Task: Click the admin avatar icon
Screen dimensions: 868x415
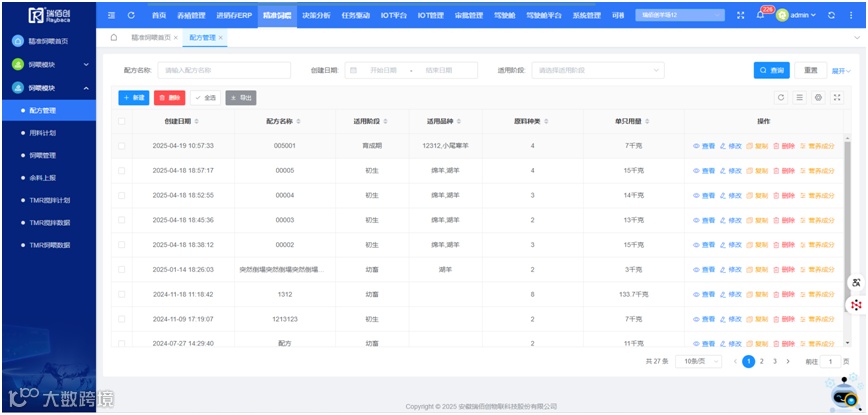Action: (x=782, y=15)
